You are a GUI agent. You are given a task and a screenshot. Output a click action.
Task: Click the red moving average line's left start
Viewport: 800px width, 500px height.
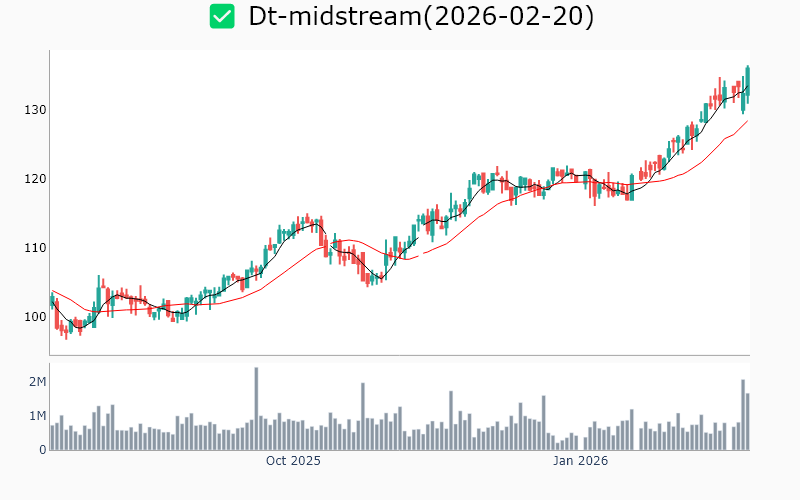click(x=51, y=291)
